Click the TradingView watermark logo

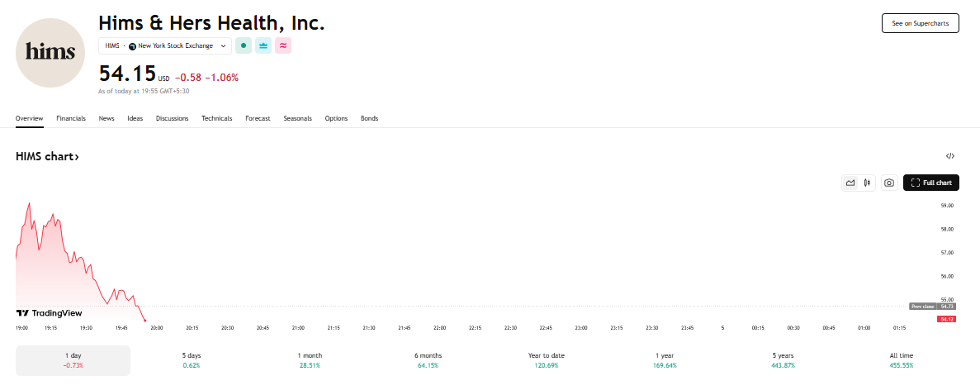pyautogui.click(x=49, y=313)
